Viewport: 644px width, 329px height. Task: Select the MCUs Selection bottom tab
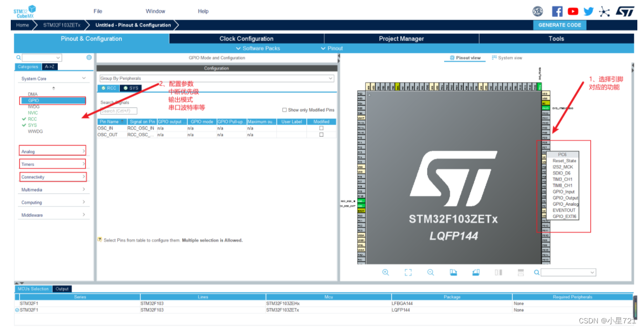(33, 289)
